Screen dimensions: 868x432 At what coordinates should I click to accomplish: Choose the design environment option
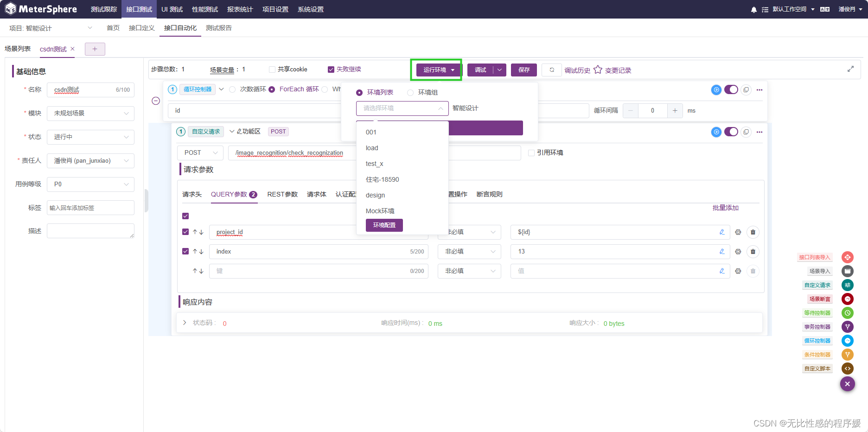pos(402,195)
